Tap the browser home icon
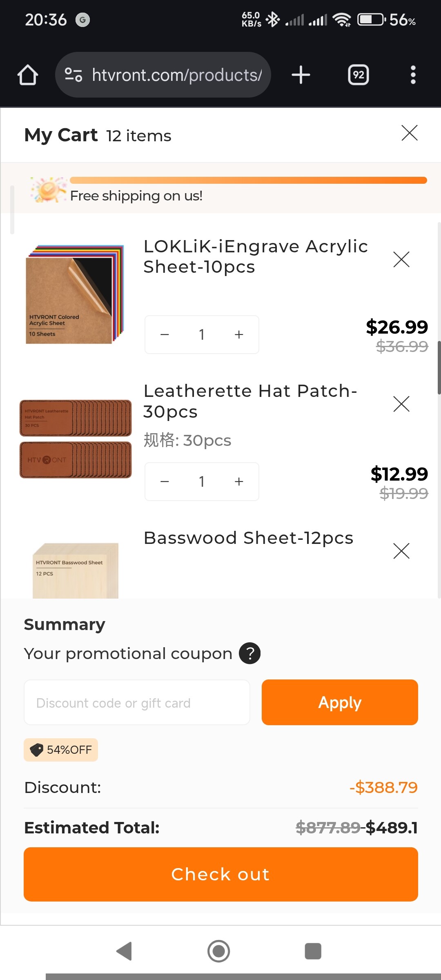 tap(28, 75)
